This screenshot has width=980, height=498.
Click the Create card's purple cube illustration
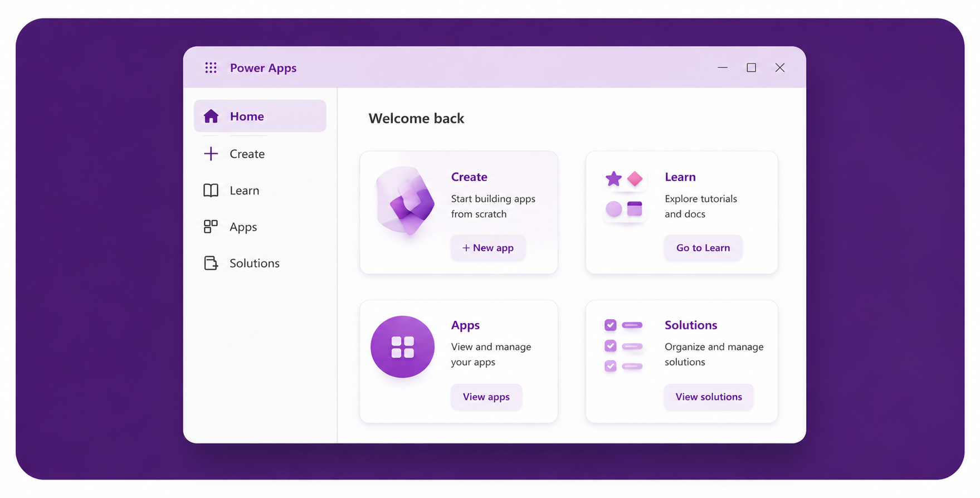pyautogui.click(x=405, y=201)
